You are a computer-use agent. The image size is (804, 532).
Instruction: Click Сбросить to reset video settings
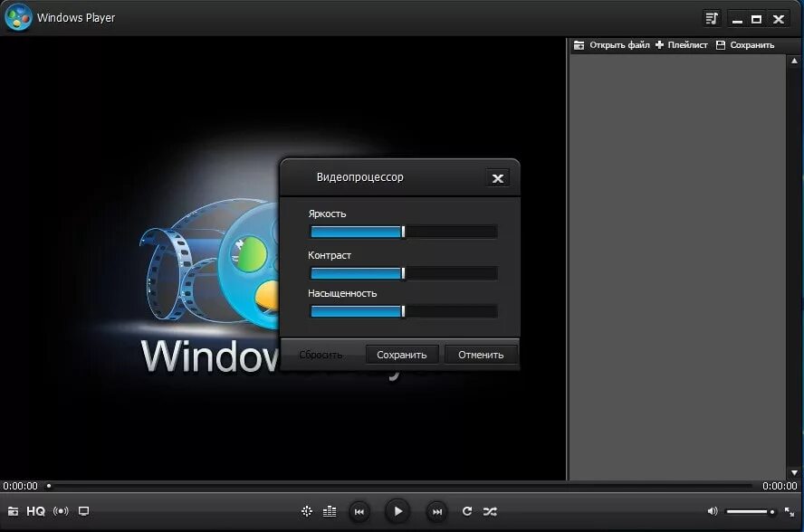(321, 355)
